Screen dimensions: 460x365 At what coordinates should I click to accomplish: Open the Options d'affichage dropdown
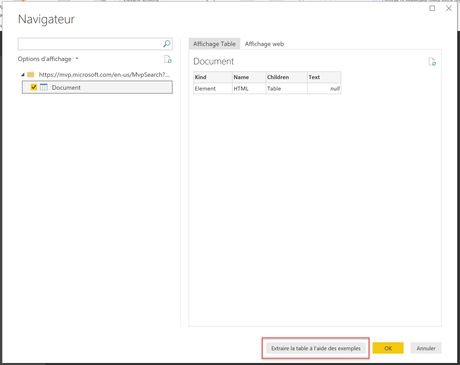48,59
